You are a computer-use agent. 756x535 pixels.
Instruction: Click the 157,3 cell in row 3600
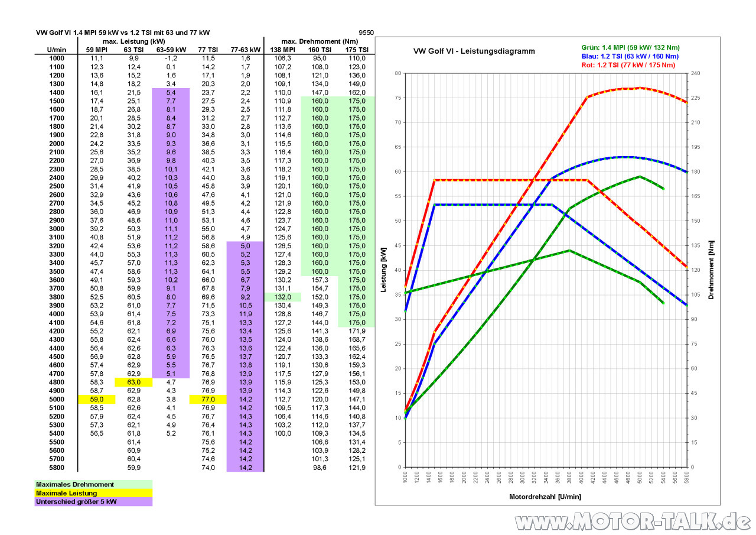coord(320,280)
